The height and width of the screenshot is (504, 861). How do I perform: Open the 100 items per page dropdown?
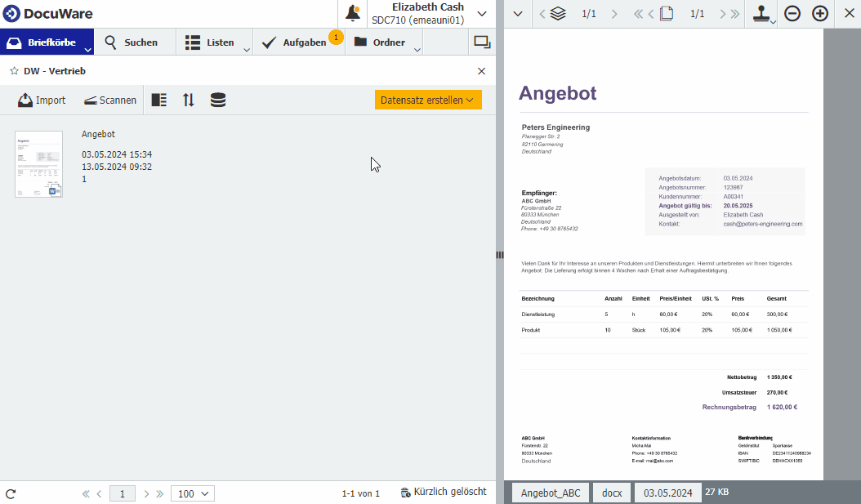(x=192, y=493)
